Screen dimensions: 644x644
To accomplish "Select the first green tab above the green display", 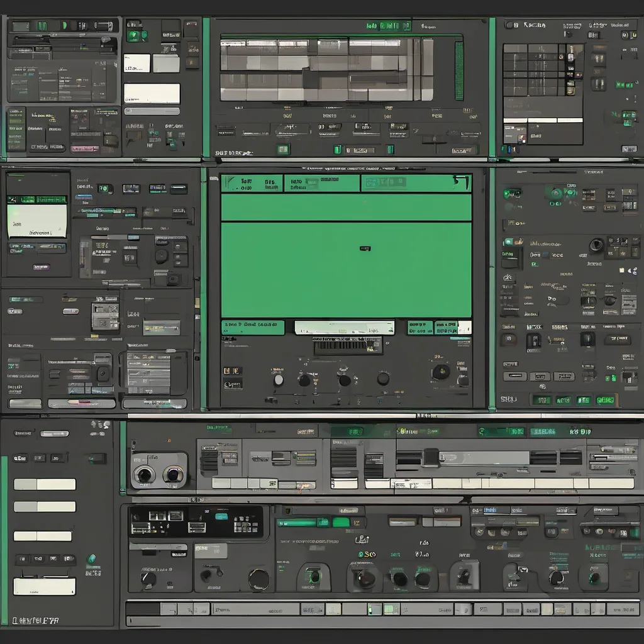I will pos(252,183).
